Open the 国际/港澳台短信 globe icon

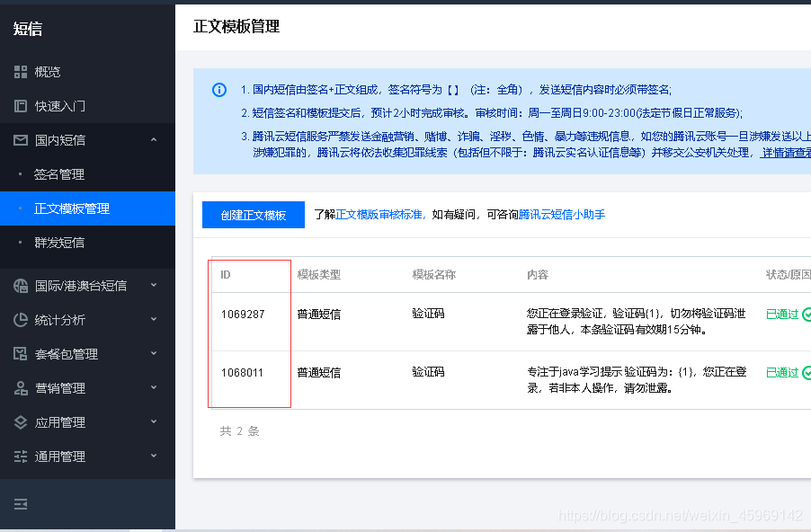pyautogui.click(x=20, y=285)
